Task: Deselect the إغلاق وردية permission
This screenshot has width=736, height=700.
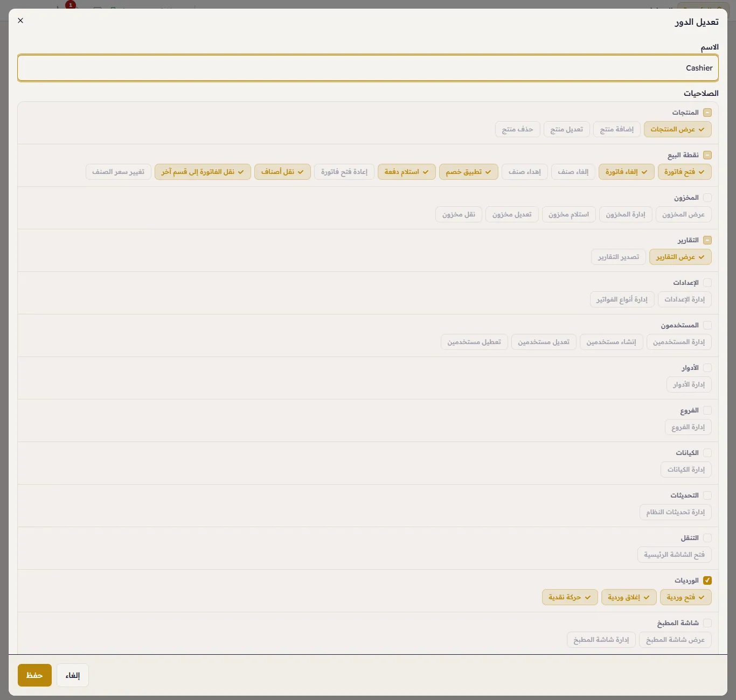Action: (x=629, y=597)
